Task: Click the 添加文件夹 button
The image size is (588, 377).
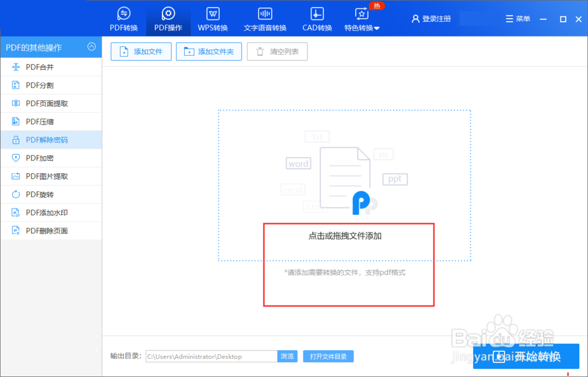Action: click(x=209, y=51)
